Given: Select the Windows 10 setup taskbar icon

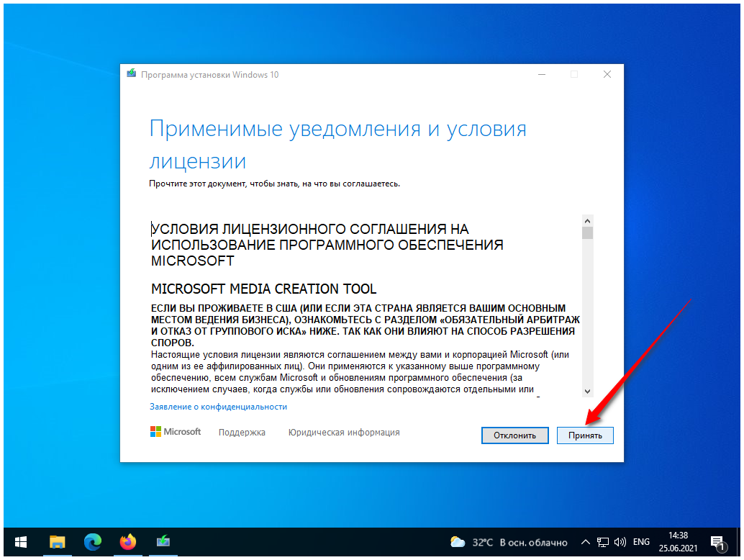Looking at the screenshot, I should pos(163,542).
